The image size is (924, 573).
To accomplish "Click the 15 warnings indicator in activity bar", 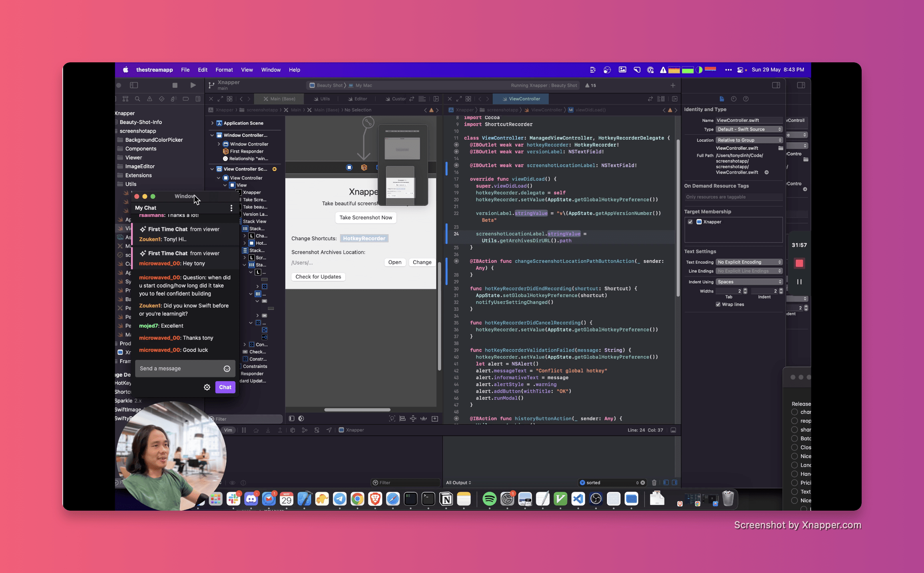I will point(591,85).
